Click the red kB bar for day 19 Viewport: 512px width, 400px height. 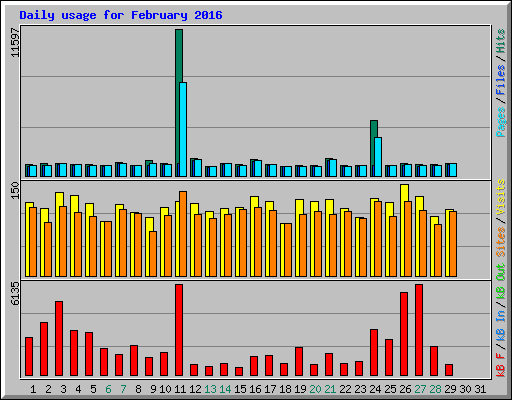click(299, 362)
